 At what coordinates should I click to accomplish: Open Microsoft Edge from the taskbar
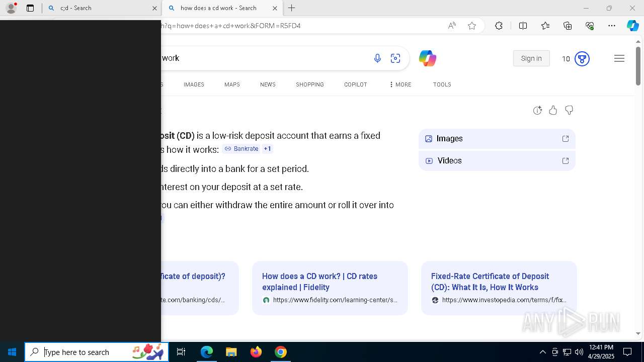(x=207, y=352)
